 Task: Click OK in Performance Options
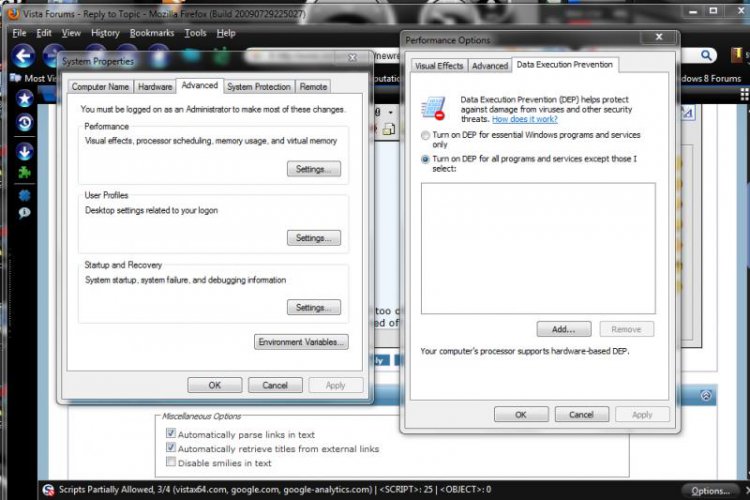click(x=521, y=414)
